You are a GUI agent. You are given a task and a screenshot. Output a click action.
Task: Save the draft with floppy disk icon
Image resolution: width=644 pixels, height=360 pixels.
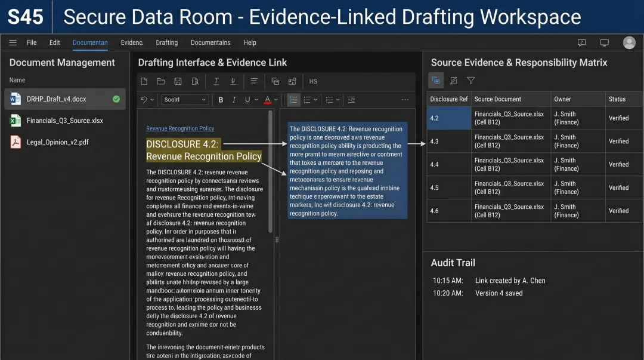(x=178, y=81)
